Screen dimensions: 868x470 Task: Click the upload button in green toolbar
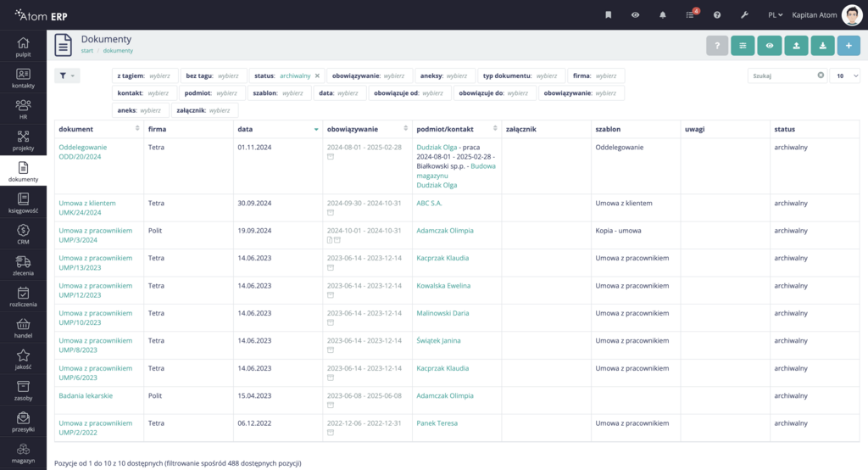[796, 46]
